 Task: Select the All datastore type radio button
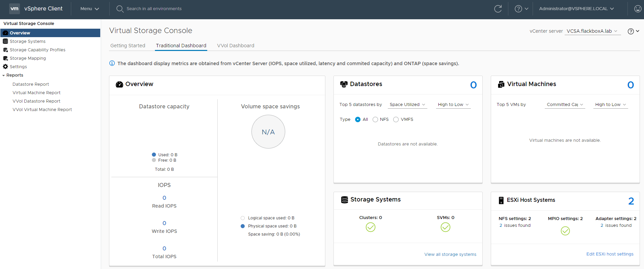358,119
